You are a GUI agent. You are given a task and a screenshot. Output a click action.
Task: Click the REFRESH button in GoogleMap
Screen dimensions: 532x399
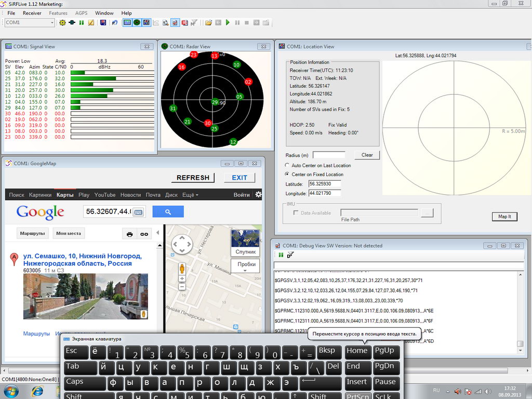coord(193,178)
